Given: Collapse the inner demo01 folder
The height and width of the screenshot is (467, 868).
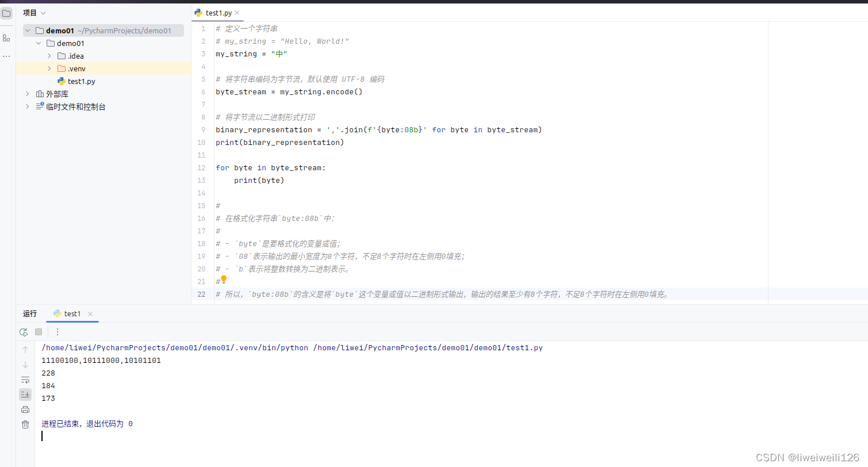Looking at the screenshot, I should pyautogui.click(x=39, y=43).
